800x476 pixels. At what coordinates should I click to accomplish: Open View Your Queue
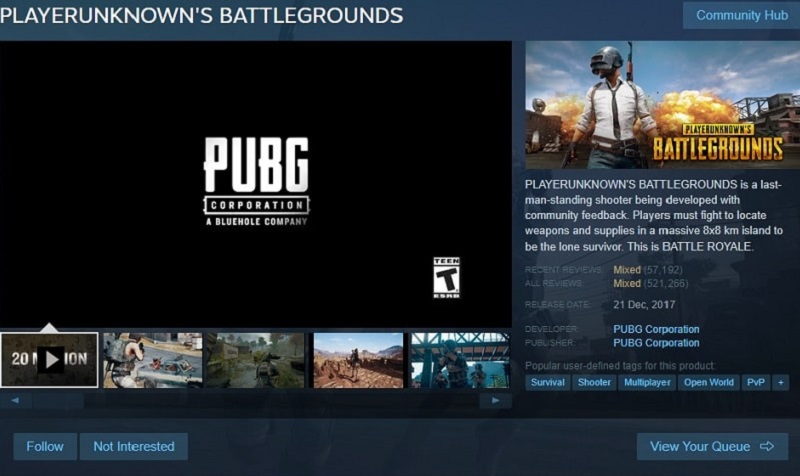point(712,446)
